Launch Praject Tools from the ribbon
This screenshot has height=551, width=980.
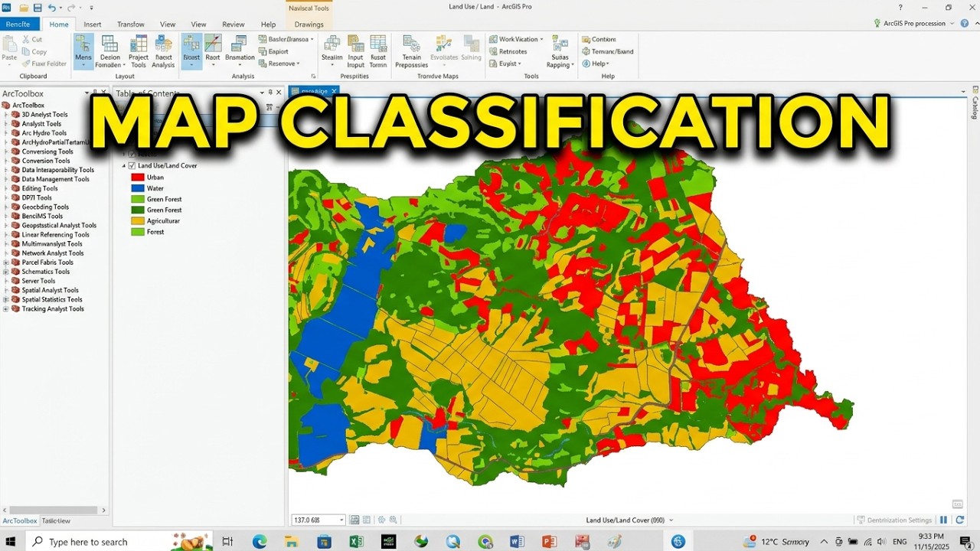(139, 51)
